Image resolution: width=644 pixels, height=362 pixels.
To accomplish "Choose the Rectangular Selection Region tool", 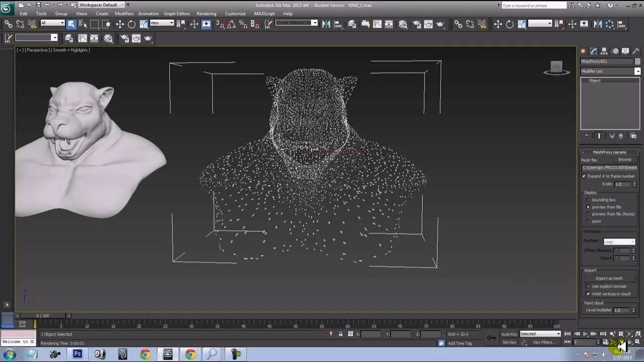I will point(95,24).
